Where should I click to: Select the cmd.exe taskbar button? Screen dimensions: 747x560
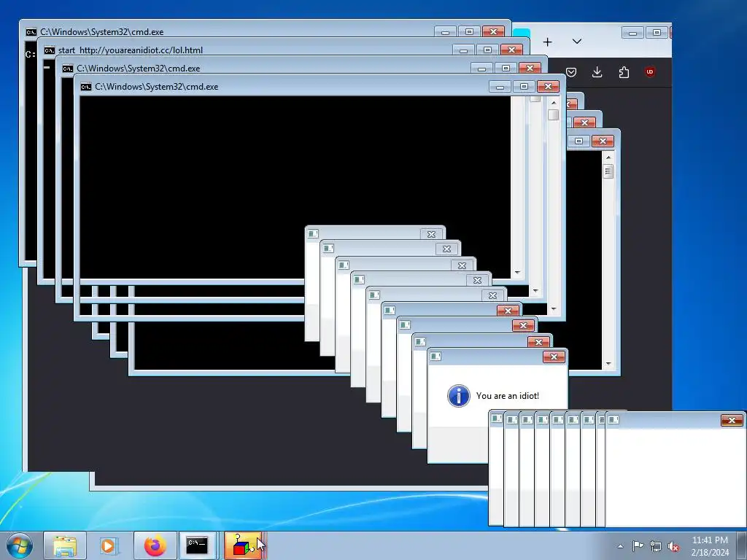coord(197,545)
